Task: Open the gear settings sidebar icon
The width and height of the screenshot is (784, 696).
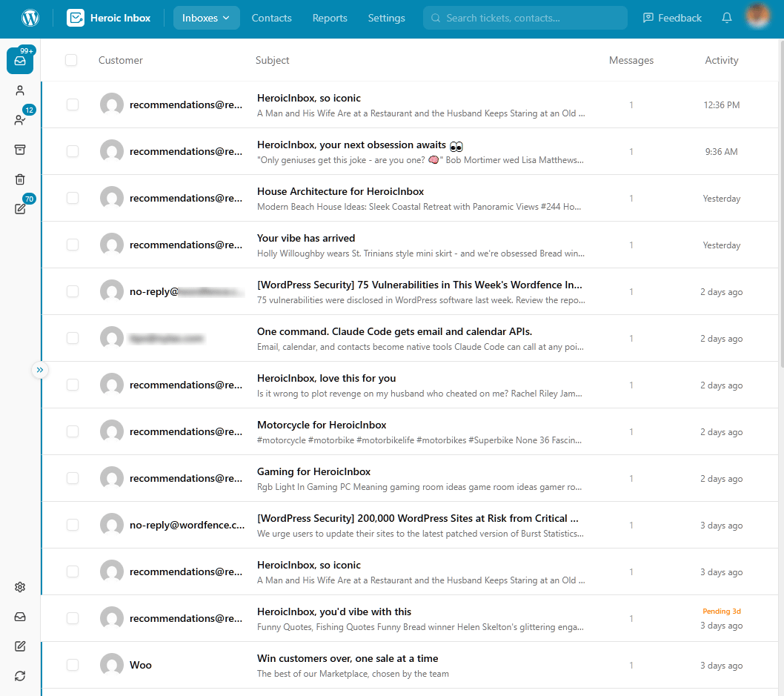Action: click(x=20, y=587)
